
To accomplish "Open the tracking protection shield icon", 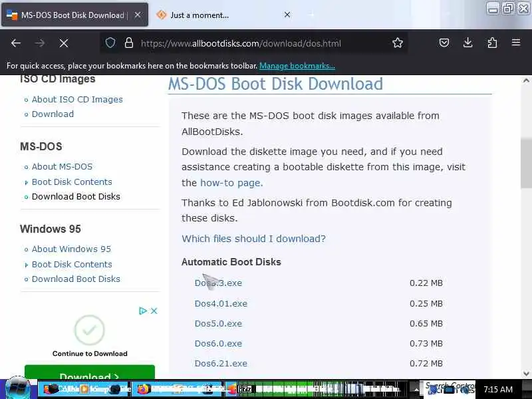I will point(110,43).
